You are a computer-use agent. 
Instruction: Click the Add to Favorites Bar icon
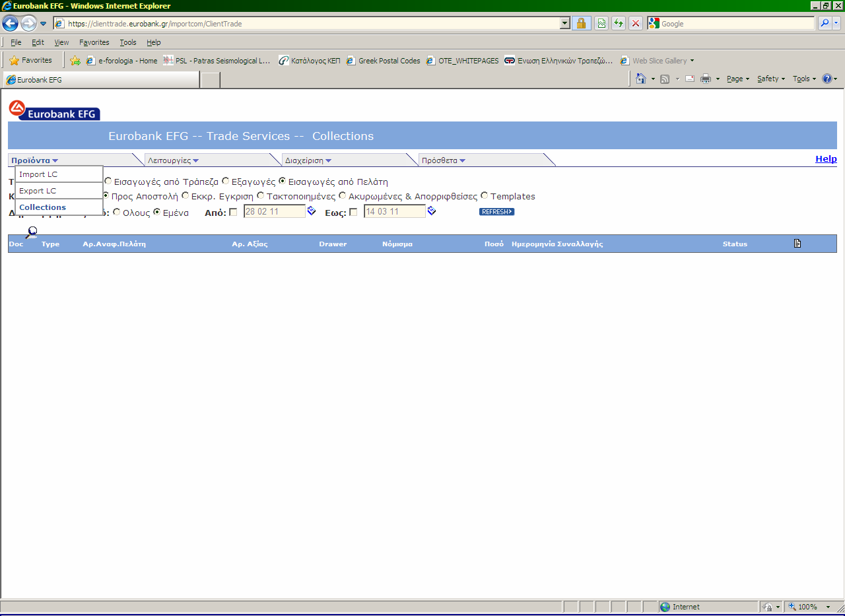pos(75,61)
